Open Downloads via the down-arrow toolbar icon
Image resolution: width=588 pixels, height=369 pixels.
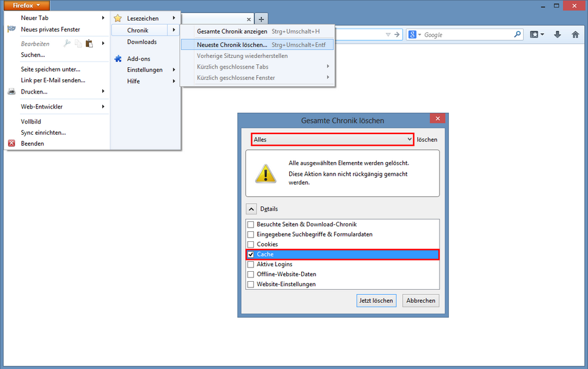pyautogui.click(x=557, y=34)
